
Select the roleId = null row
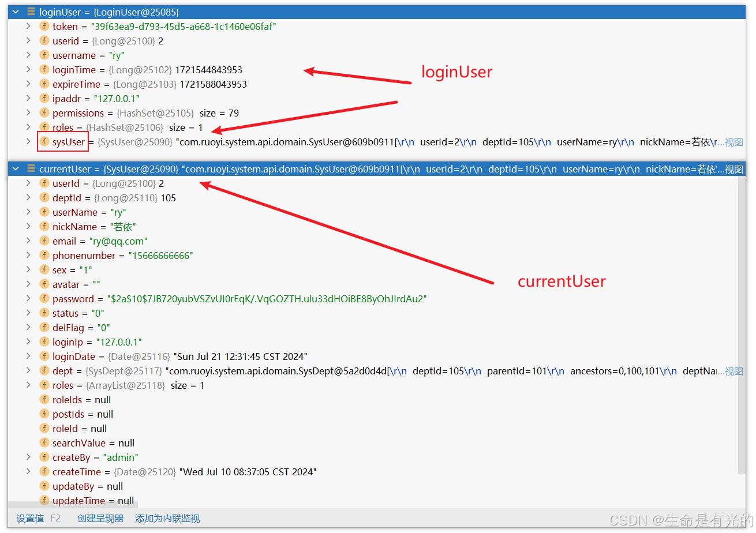tap(373, 428)
